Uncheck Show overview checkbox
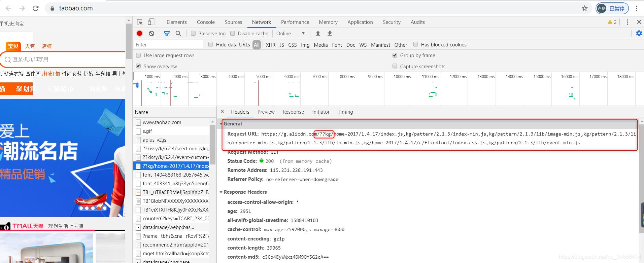This screenshot has height=263, width=644. (138, 66)
